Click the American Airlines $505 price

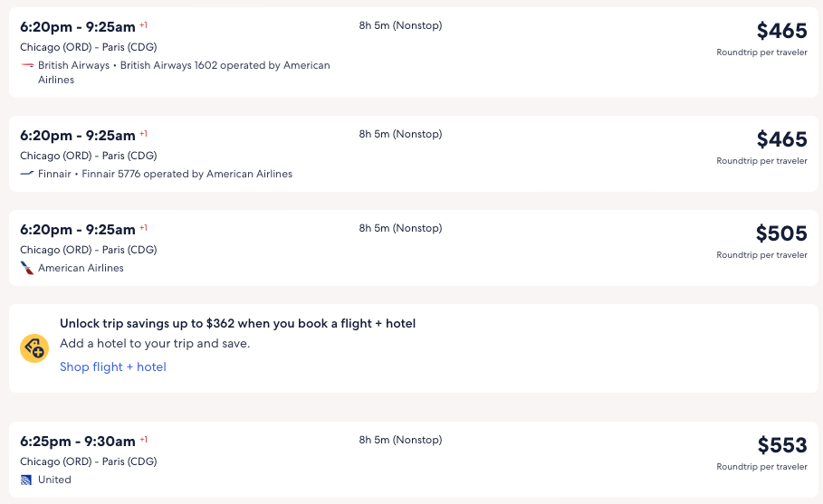pyautogui.click(x=781, y=234)
